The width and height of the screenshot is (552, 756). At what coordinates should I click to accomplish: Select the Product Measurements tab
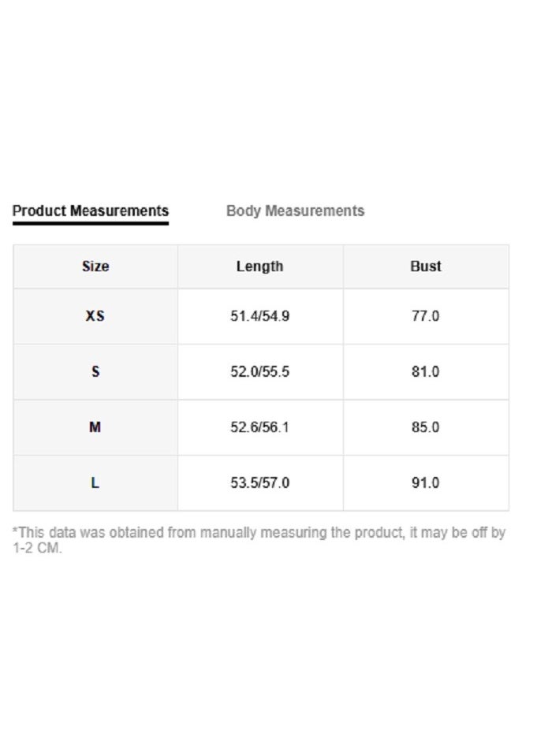(x=91, y=210)
